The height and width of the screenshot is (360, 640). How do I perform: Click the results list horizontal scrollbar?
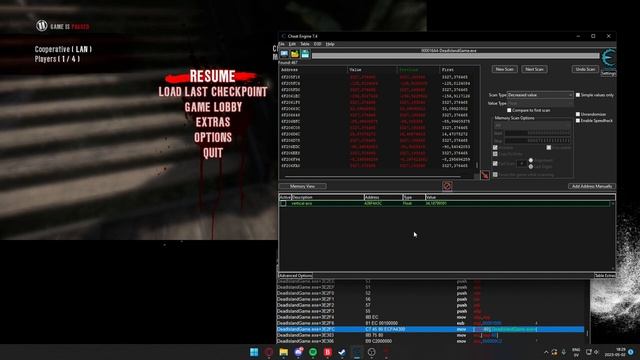pyautogui.click(x=372, y=177)
